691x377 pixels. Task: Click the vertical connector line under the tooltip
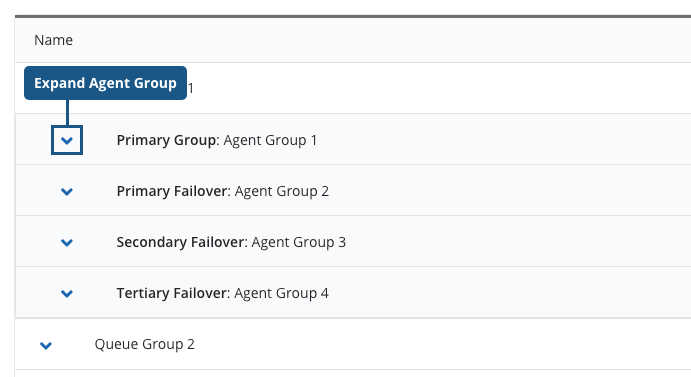coord(67,113)
